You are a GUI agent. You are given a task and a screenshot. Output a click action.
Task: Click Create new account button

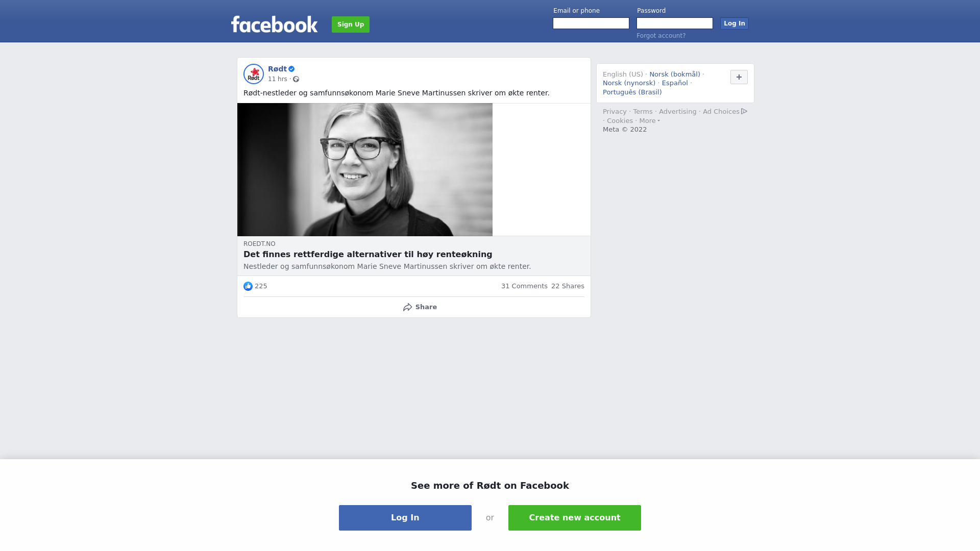(x=575, y=518)
